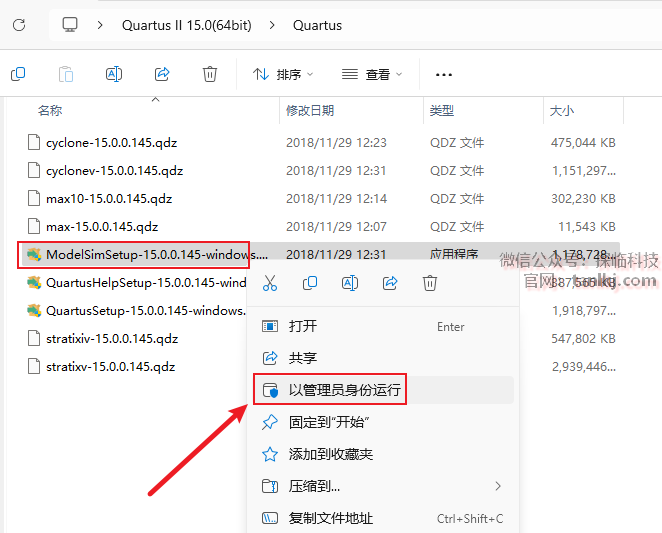Click the Quartus II 15.0(64bit) breadcrumb
662x533 pixels.
tap(187, 25)
